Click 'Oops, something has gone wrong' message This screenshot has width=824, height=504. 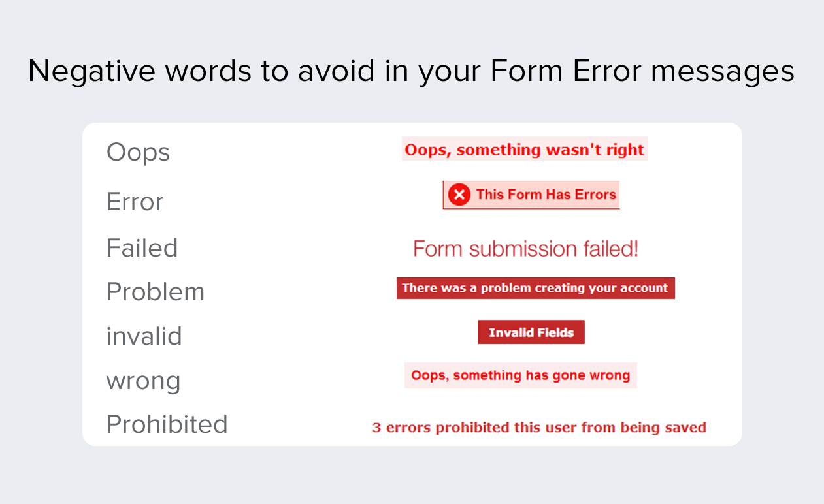[x=521, y=375]
